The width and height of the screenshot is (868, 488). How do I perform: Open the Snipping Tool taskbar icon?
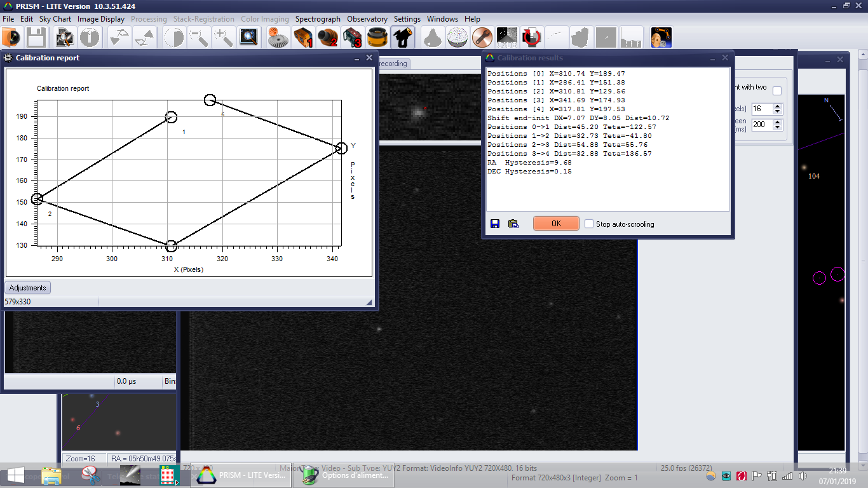tap(92, 475)
